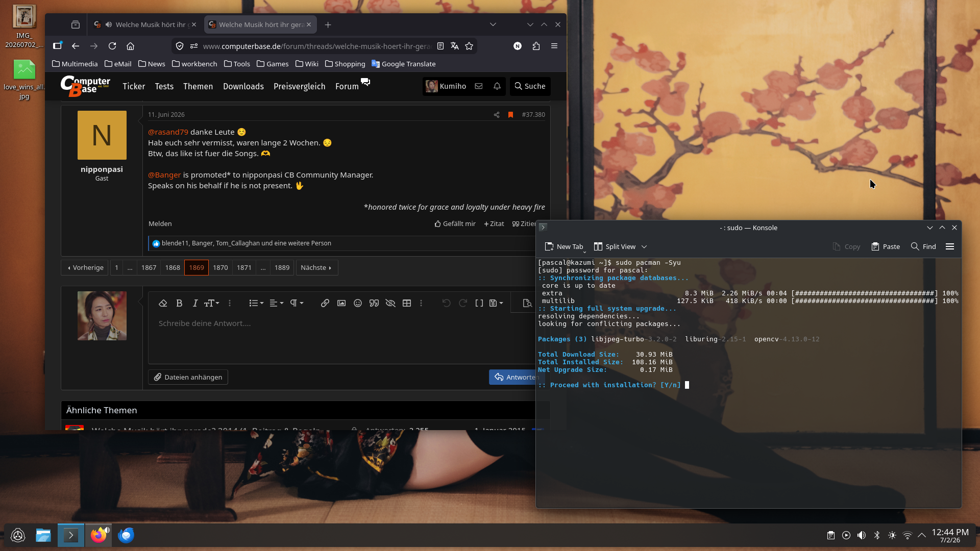The height and width of the screenshot is (551, 980).
Task: Open the text alignment dropdown in editor
Action: tap(276, 303)
